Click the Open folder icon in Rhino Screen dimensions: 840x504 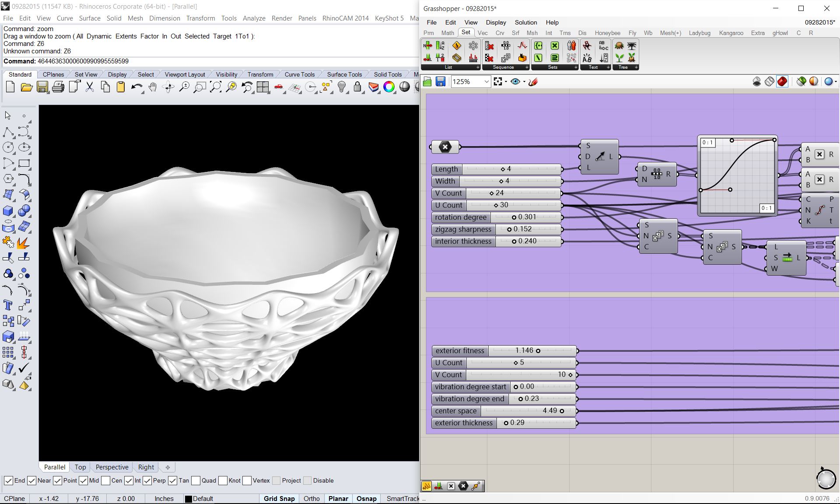(26, 87)
